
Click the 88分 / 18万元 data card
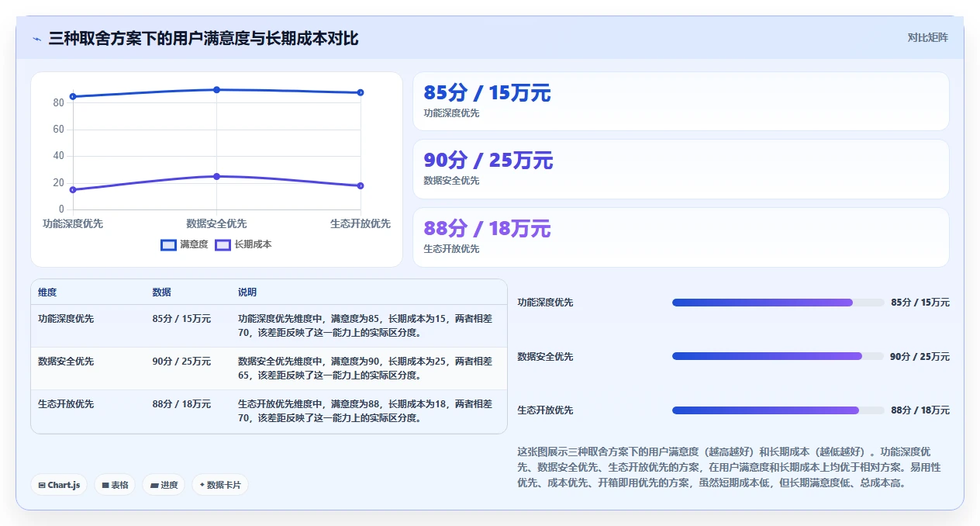coord(681,237)
